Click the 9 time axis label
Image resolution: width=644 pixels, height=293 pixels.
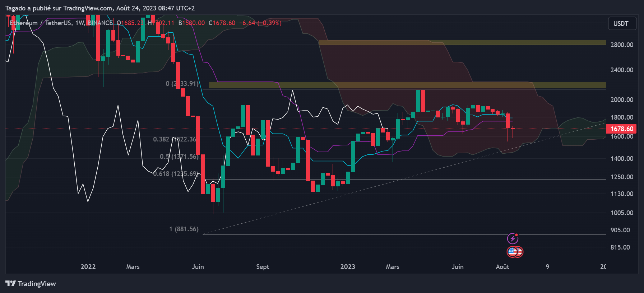pyautogui.click(x=547, y=267)
